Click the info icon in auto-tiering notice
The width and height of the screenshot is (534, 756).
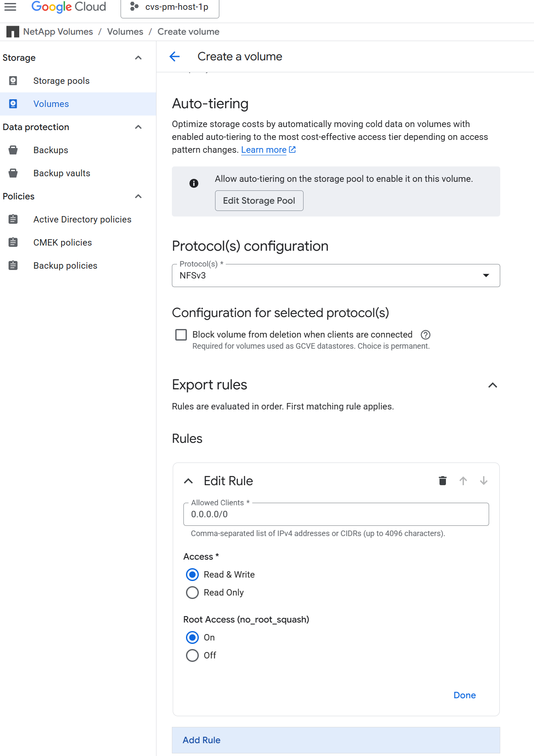pos(194,184)
